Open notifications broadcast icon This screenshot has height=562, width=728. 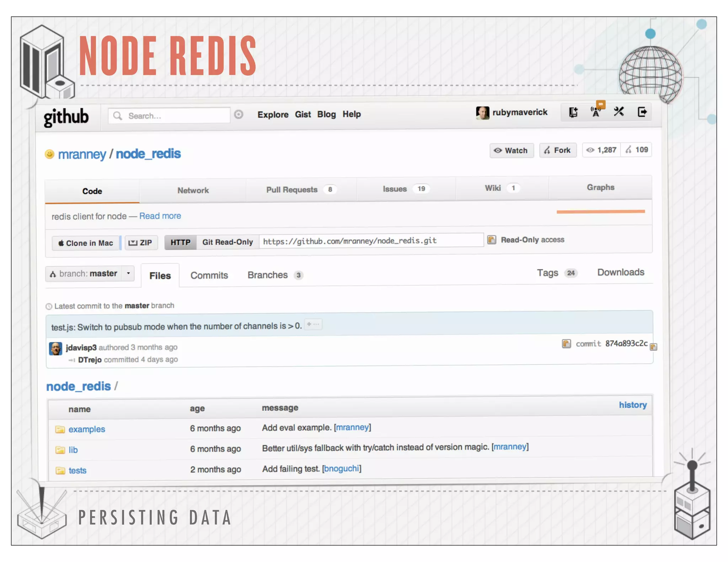[596, 112]
